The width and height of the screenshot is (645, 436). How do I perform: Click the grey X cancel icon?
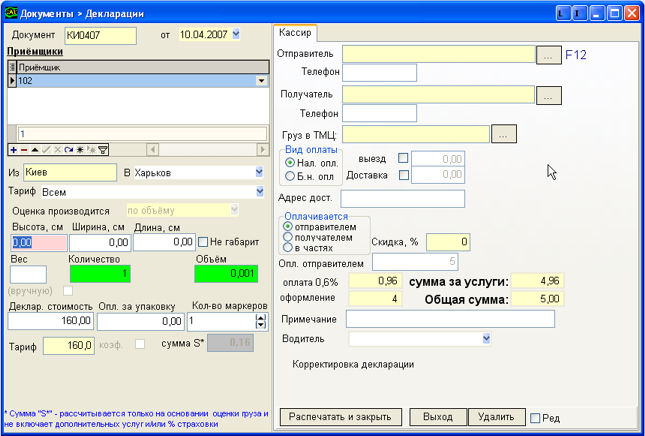[x=58, y=150]
